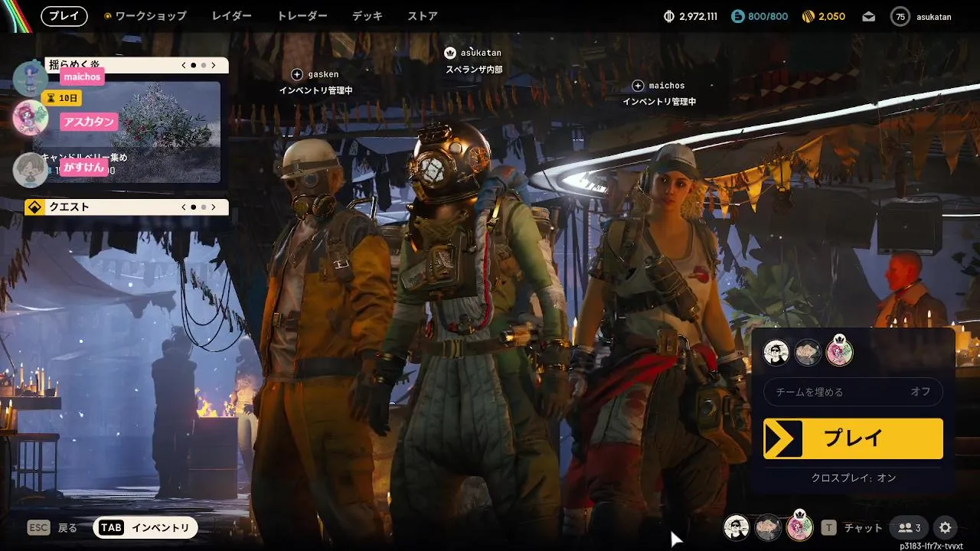Click the middle party avatar in bottom bar

[x=768, y=527]
